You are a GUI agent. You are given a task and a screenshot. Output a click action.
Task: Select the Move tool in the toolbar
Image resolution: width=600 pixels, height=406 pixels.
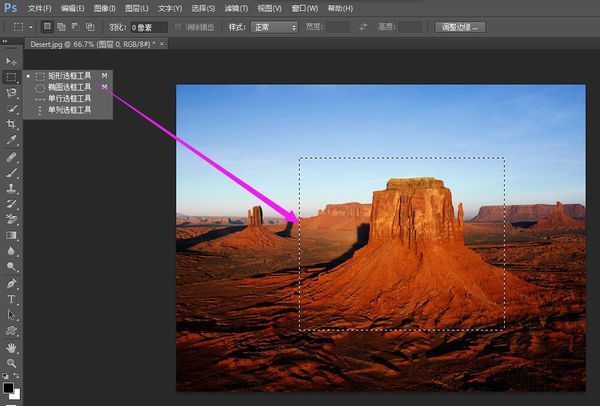[x=12, y=62]
